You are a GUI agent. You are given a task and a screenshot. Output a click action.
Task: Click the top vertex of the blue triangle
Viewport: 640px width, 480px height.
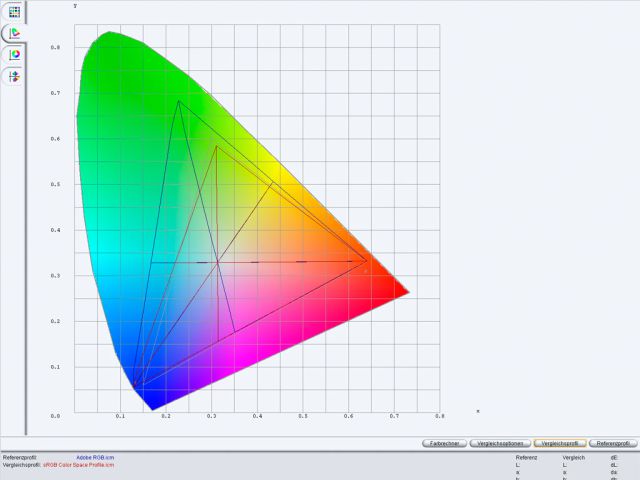click(179, 101)
